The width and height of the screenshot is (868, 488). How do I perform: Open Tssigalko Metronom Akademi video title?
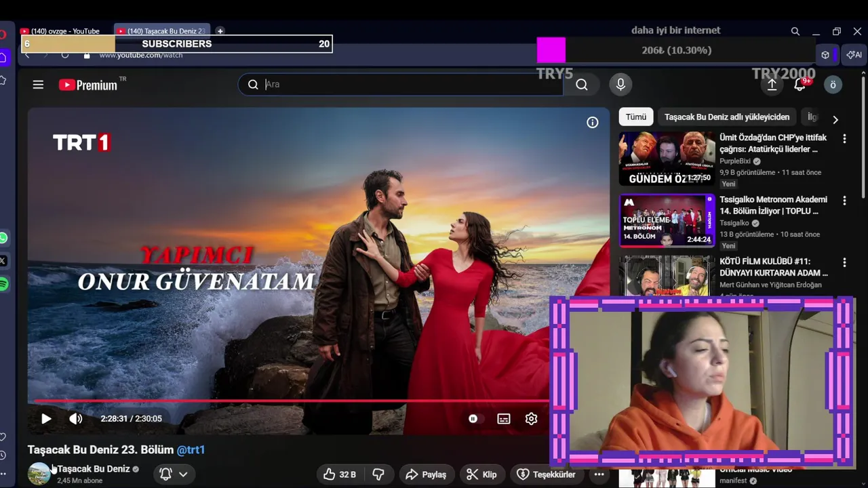[773, 205]
